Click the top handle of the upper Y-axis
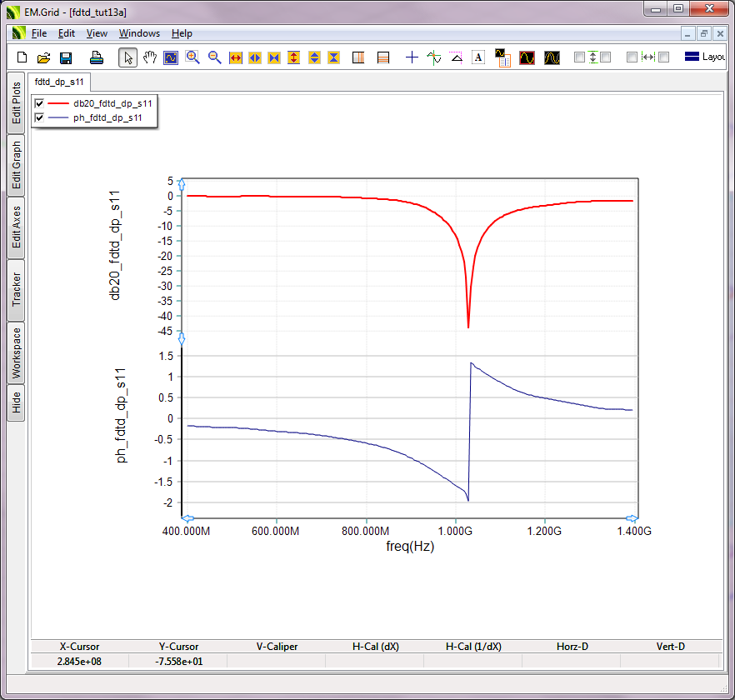The height and width of the screenshot is (700, 735). (182, 185)
